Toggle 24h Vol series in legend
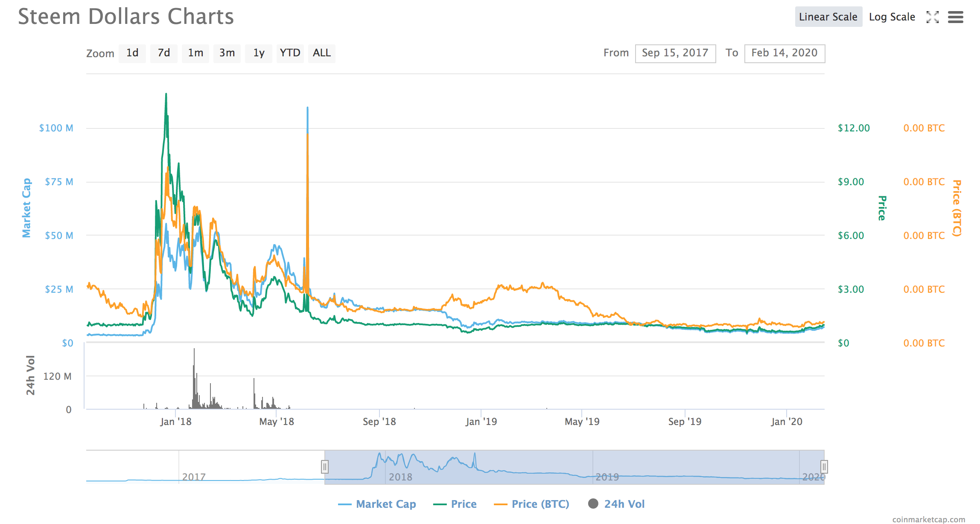The width and height of the screenshot is (980, 524). (x=616, y=504)
